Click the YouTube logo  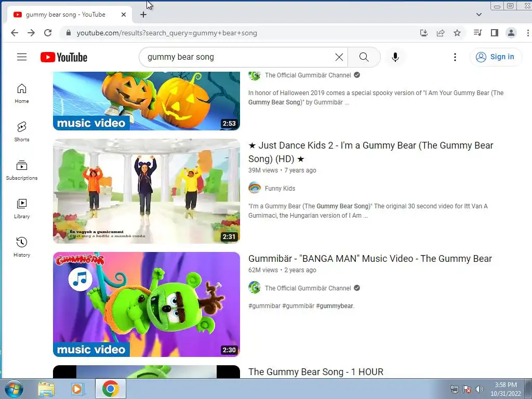64,57
